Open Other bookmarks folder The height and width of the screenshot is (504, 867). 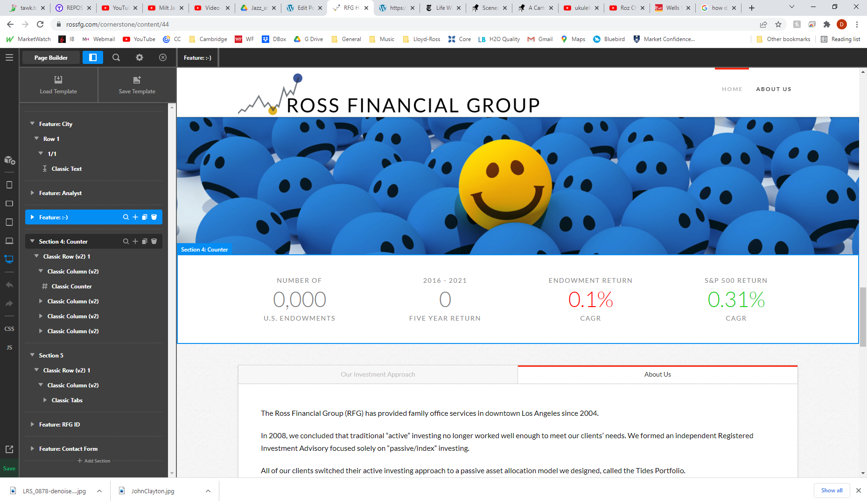pyautogui.click(x=783, y=39)
